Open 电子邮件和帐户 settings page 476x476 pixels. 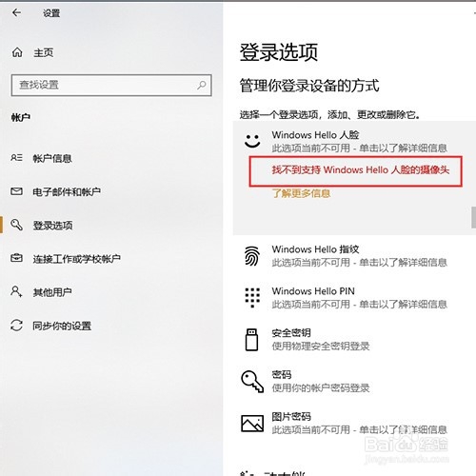pos(67,191)
